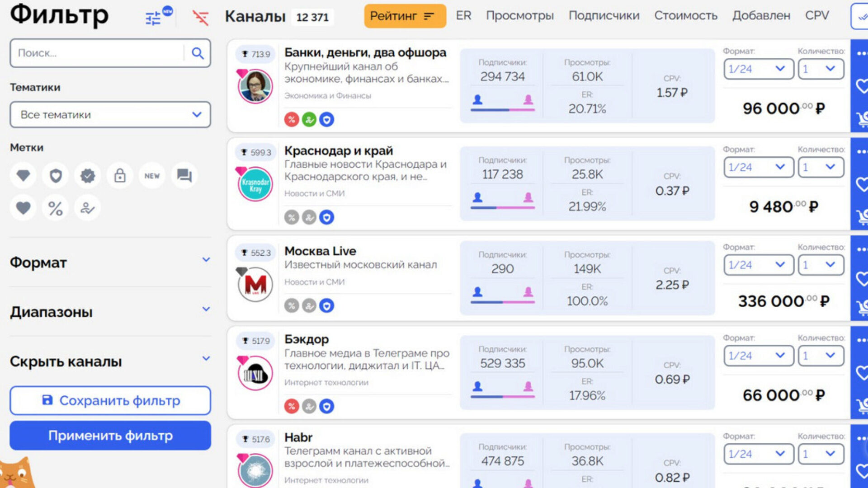This screenshot has width=868, height=488.
Task: Click the reset filter funnel icon
Action: [200, 18]
